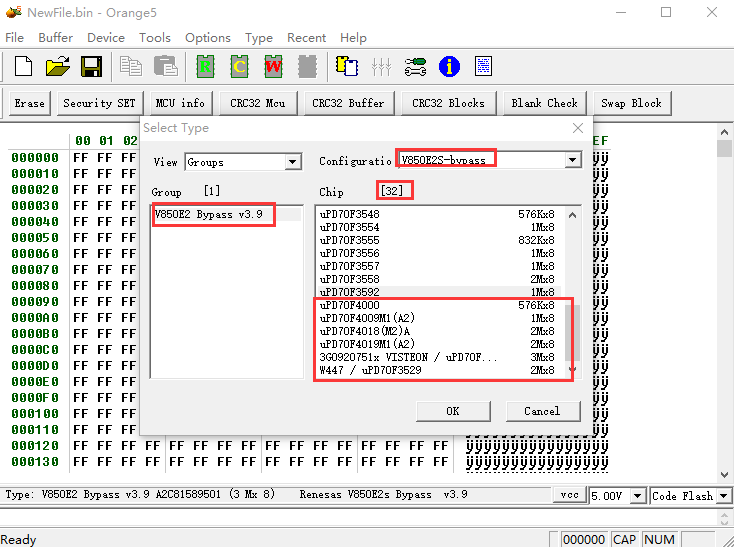734x547 pixels.
Task: Select chip uPD70F3558
Action: [x=439, y=279]
